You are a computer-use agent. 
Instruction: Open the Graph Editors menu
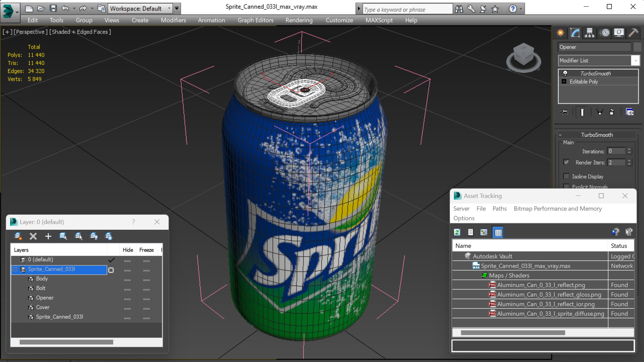tap(255, 20)
